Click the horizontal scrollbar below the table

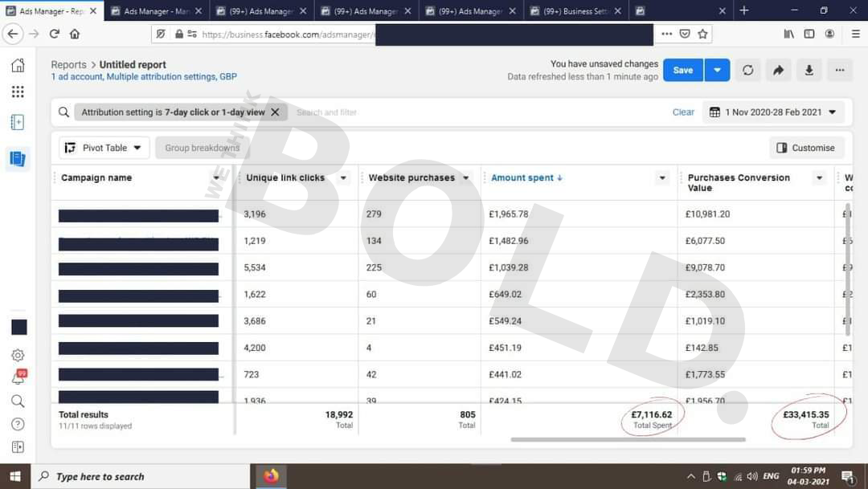[x=628, y=440]
